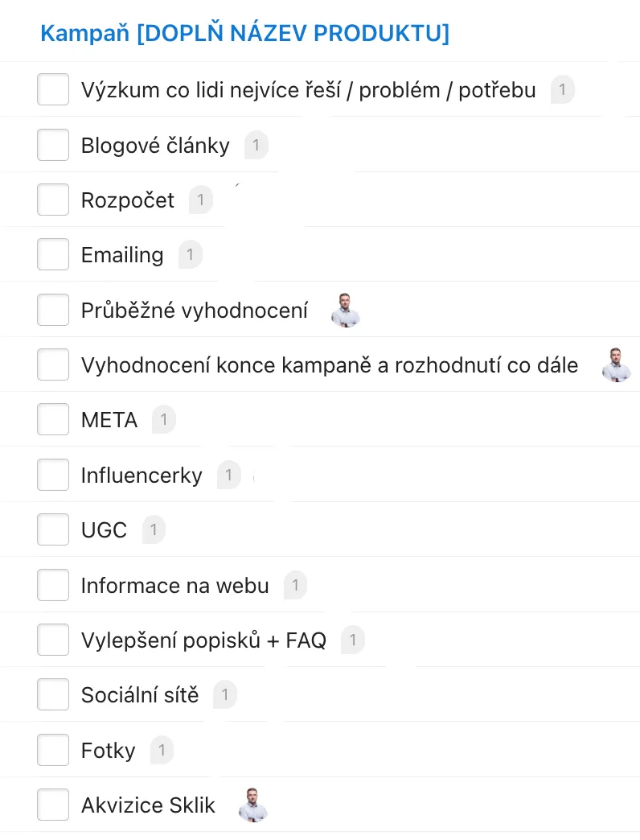Open task Vyhodnocení konce kampaně a rozhodnutí
Image resolution: width=640 pixels, height=840 pixels.
pos(330,365)
